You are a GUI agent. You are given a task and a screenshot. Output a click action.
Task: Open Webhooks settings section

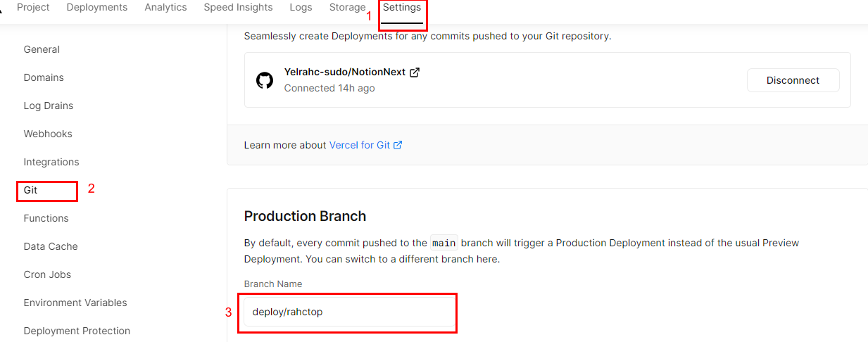[x=48, y=134]
